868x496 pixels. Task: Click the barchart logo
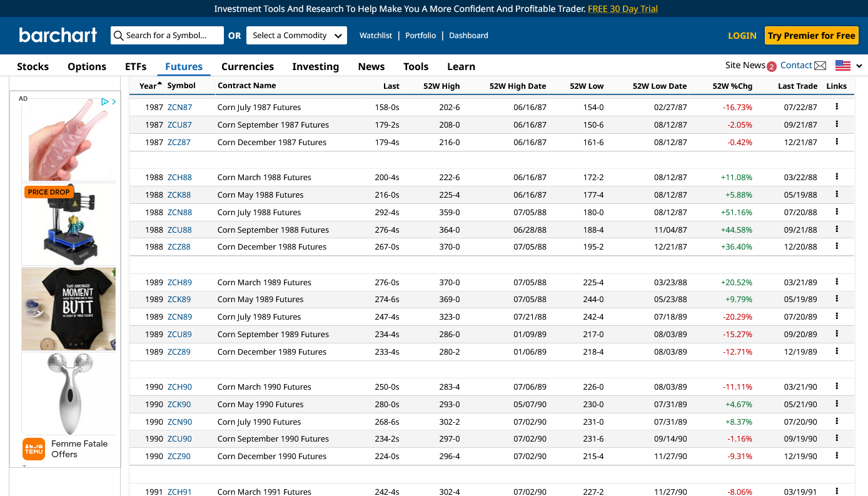[x=58, y=35]
